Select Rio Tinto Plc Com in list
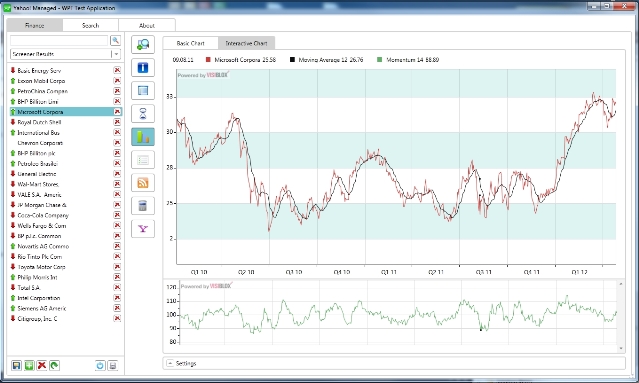 tap(66, 257)
